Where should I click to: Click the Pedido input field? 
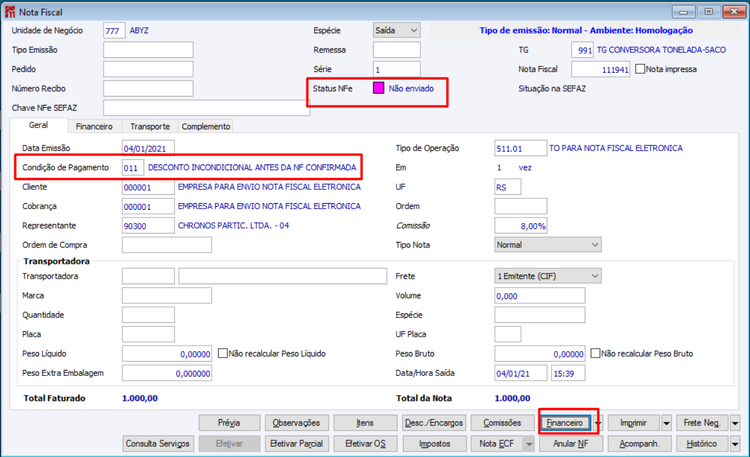(148, 69)
